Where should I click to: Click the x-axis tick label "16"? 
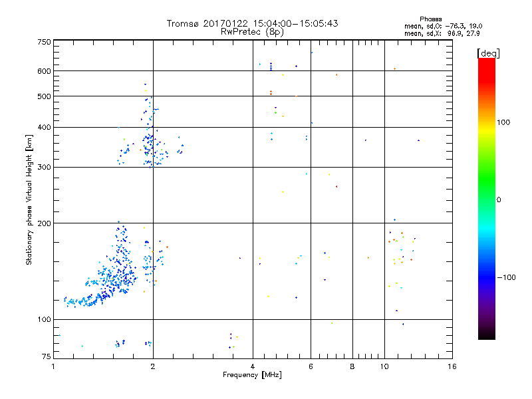452,366
